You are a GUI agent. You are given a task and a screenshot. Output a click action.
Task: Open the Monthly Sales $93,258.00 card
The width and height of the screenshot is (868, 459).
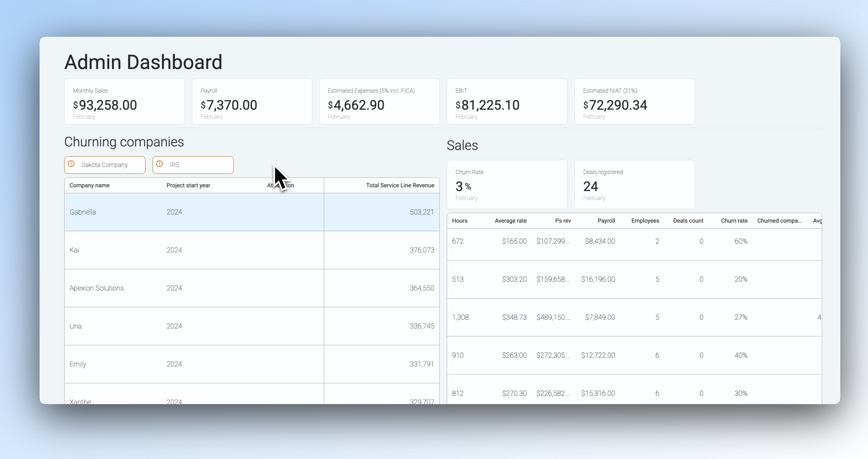click(124, 102)
